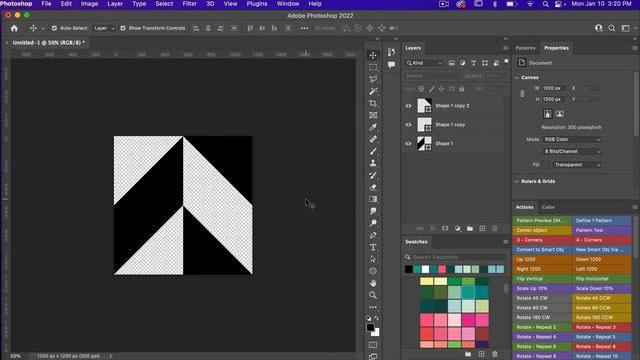Screen dimensions: 640x360
Task: Open the Fill Transparent dropdown
Action: 578,164
